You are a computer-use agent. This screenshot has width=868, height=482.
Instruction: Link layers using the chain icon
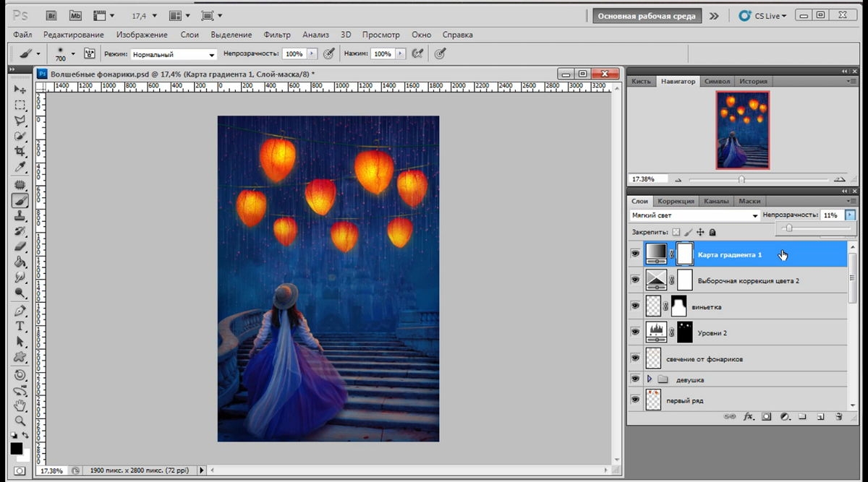click(731, 417)
